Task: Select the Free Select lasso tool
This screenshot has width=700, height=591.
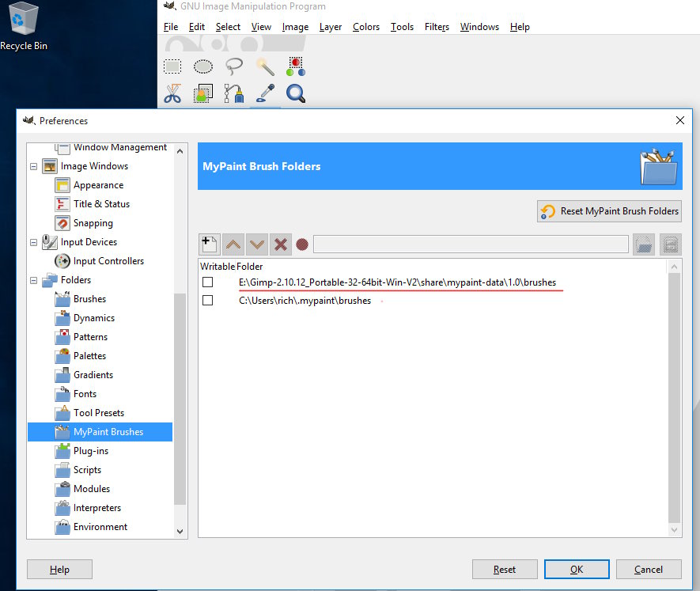Action: [234, 66]
